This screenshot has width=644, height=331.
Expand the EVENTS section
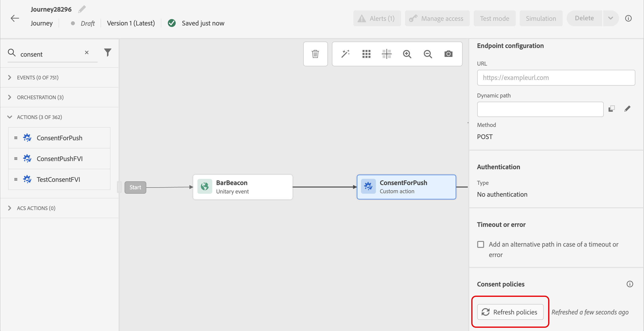(10, 78)
